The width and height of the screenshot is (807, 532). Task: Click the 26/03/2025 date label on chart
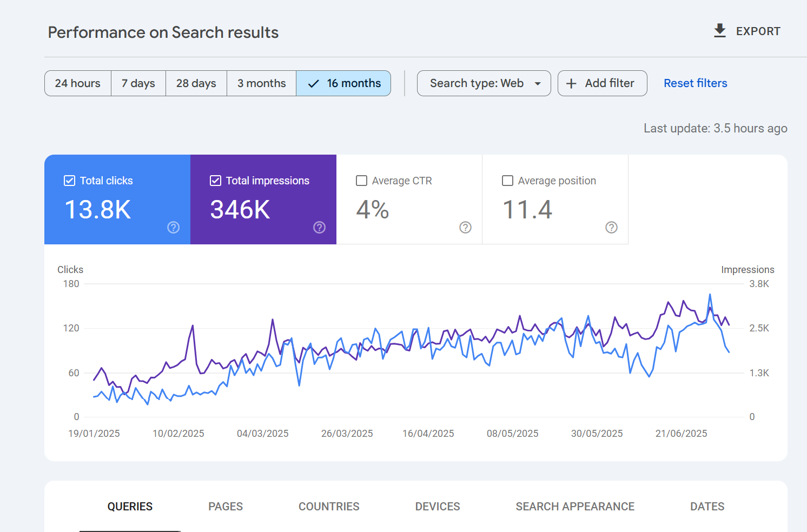point(347,434)
